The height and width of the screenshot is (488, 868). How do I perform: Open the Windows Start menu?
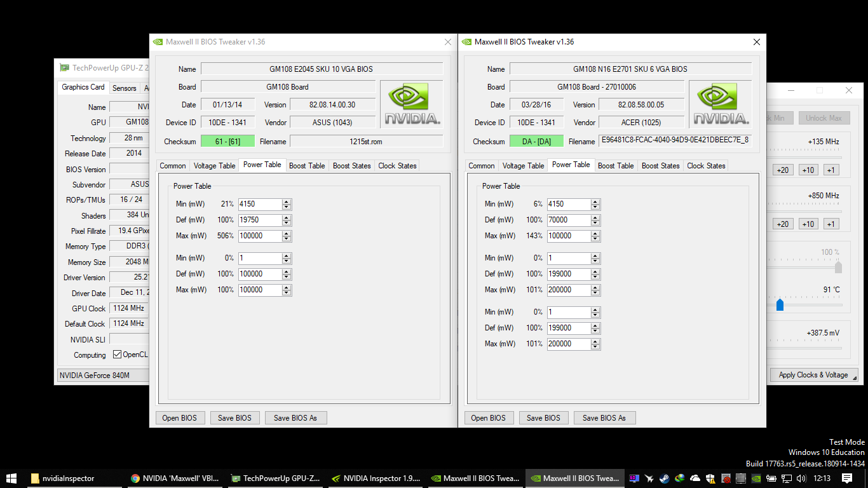click(x=11, y=478)
